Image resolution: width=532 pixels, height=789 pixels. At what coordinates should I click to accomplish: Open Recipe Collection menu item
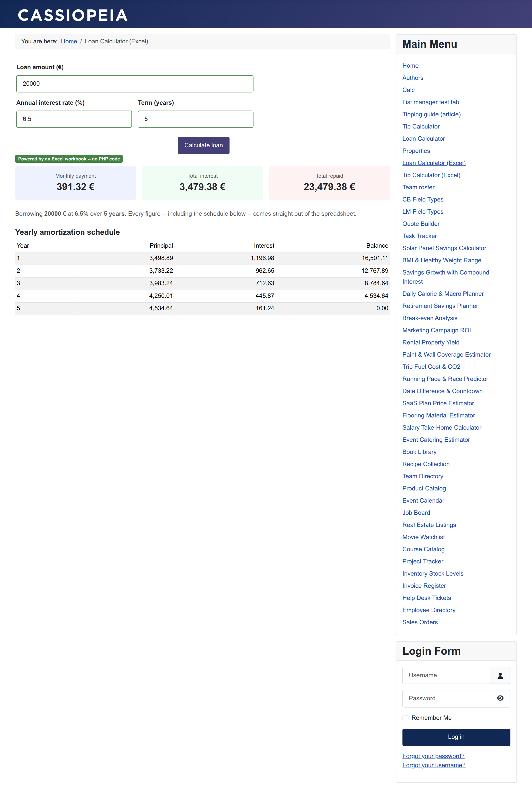(426, 464)
